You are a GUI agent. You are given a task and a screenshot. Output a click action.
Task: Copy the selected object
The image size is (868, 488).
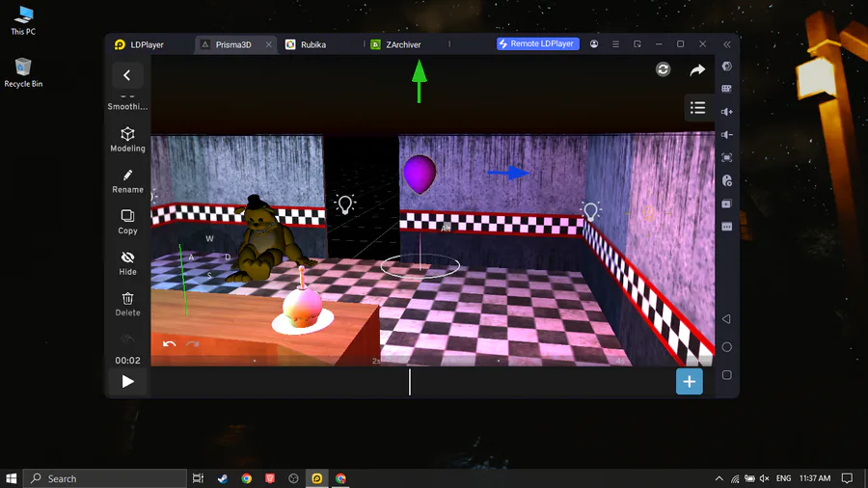[x=127, y=222]
